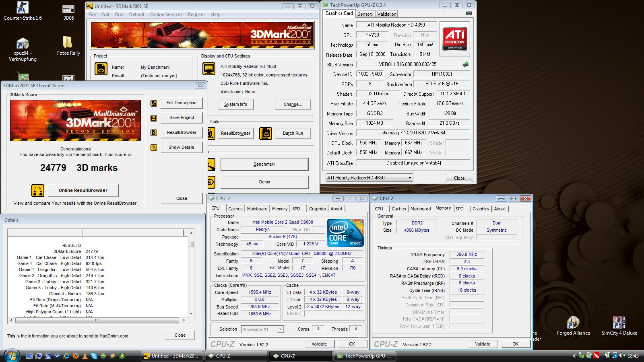Click the Windows Start orb
The height and width of the screenshot is (362, 644).
pos(11,356)
